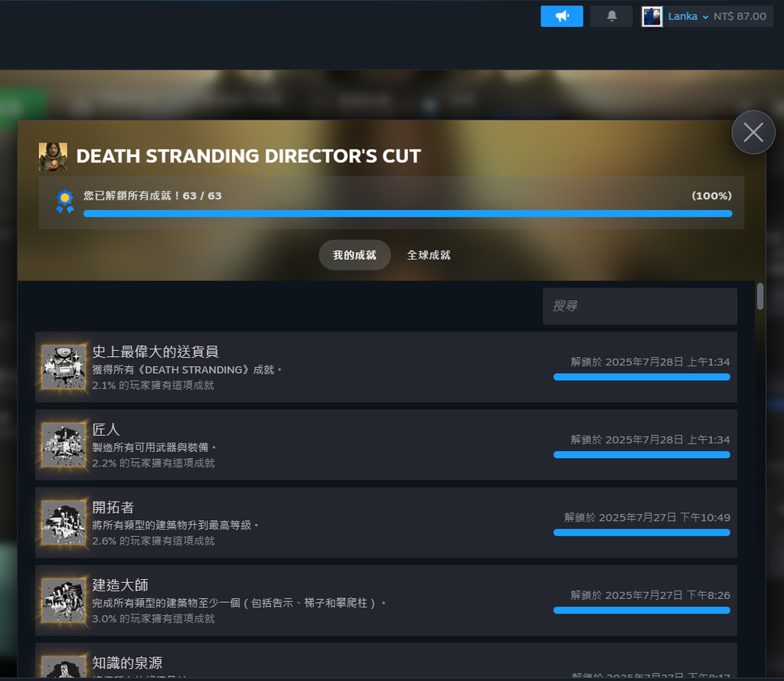Click the progress bar for 建造大師

point(642,611)
